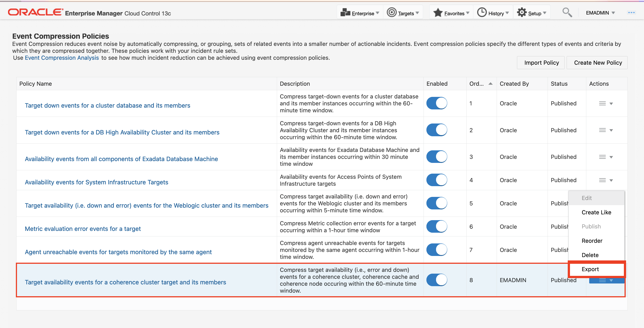Sort by the Order column header arrow

tap(490, 84)
